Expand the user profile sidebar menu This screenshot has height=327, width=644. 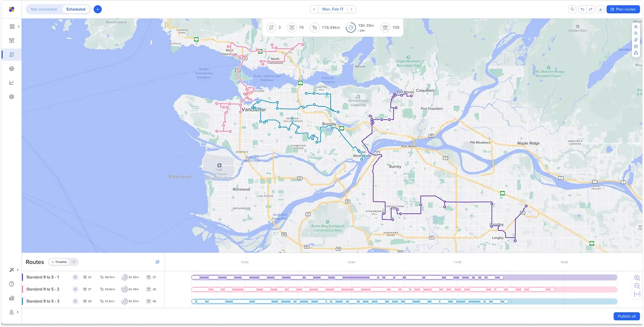pyautogui.click(x=12, y=312)
